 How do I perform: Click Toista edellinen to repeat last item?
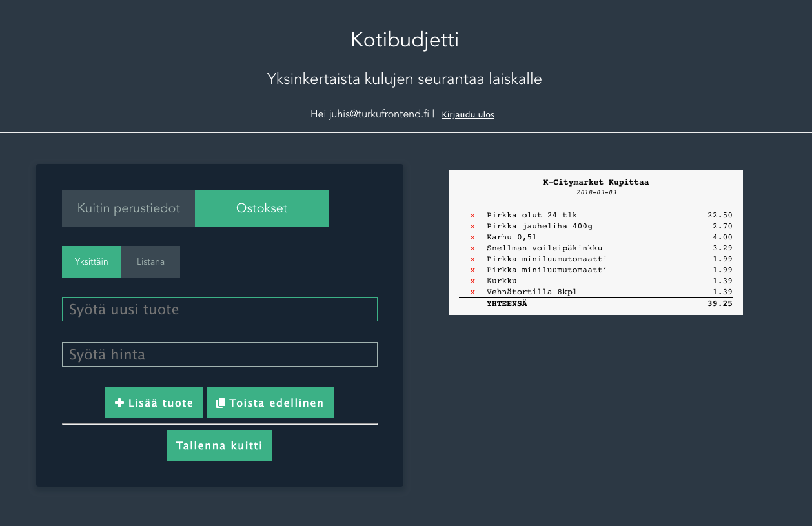[270, 402]
